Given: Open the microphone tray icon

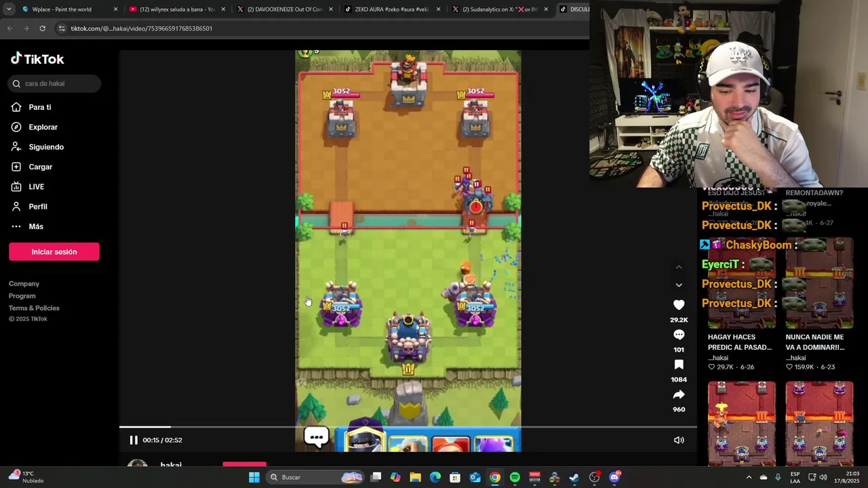Looking at the screenshot, I should click(778, 477).
